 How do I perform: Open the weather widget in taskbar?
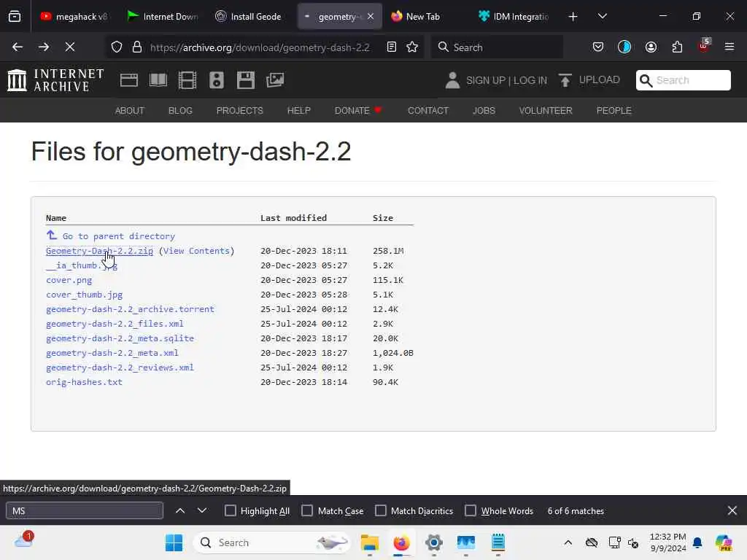(24, 541)
